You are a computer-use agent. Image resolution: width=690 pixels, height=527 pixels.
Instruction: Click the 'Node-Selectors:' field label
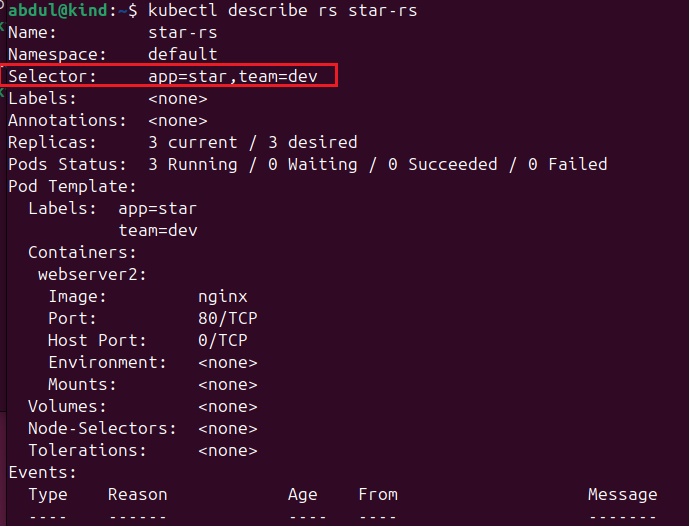[x=102, y=428]
